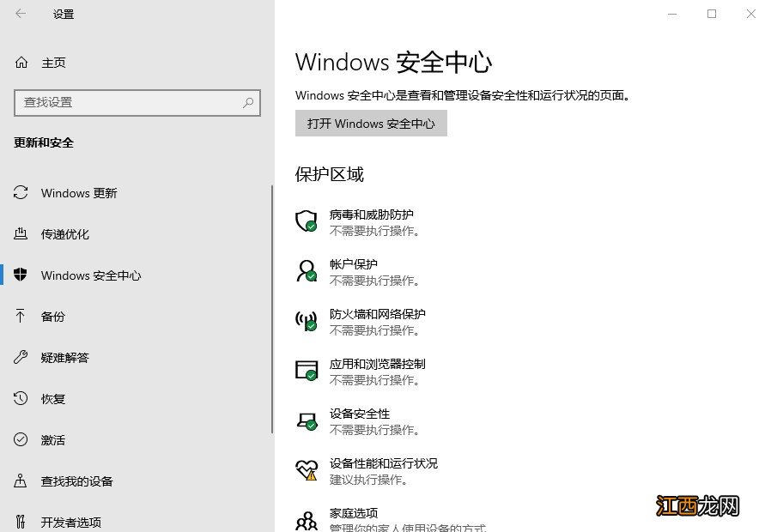Click the 备份 upload arrow icon

tap(20, 316)
